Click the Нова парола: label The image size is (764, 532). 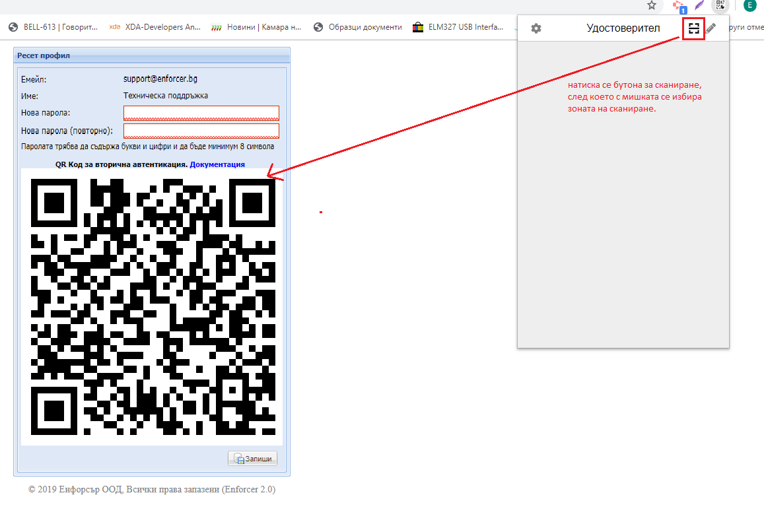[x=46, y=113]
